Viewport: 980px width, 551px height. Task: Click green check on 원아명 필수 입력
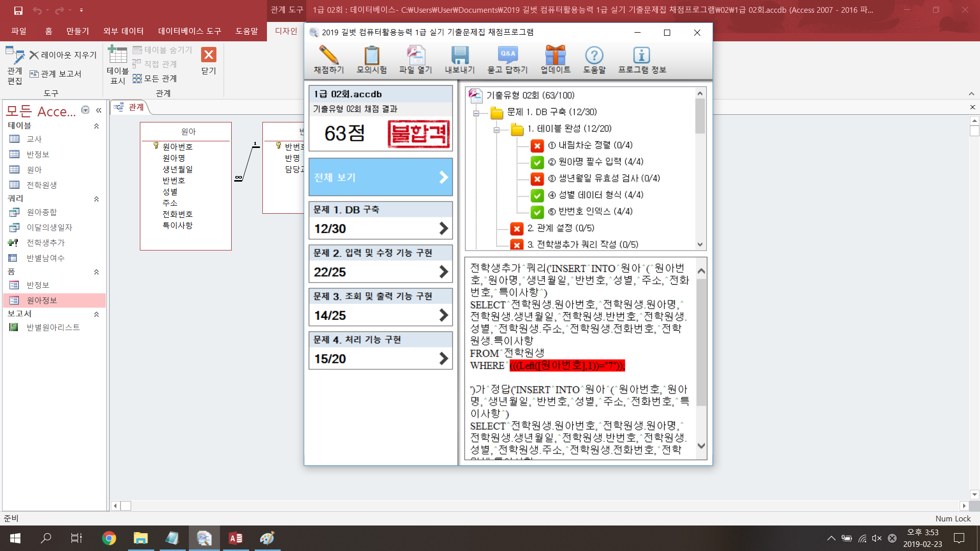[537, 162]
